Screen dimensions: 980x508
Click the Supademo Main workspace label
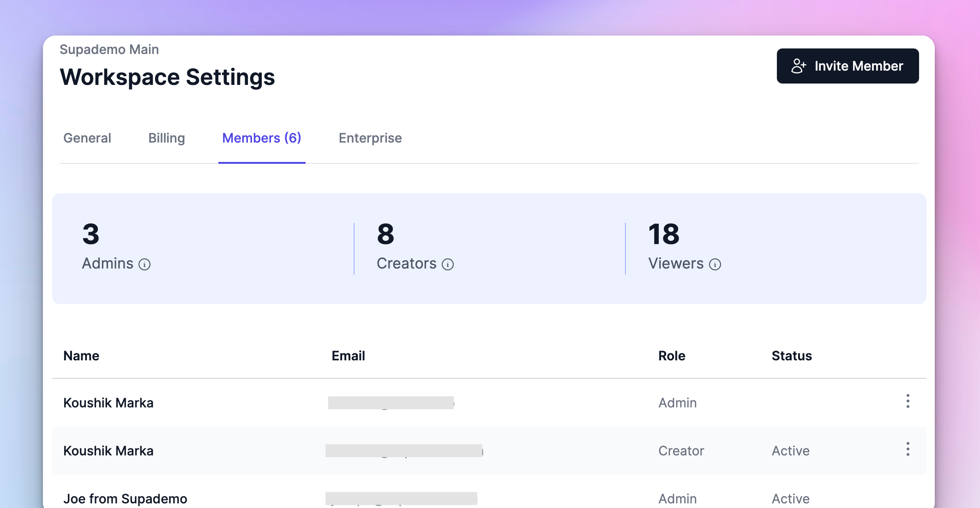109,49
